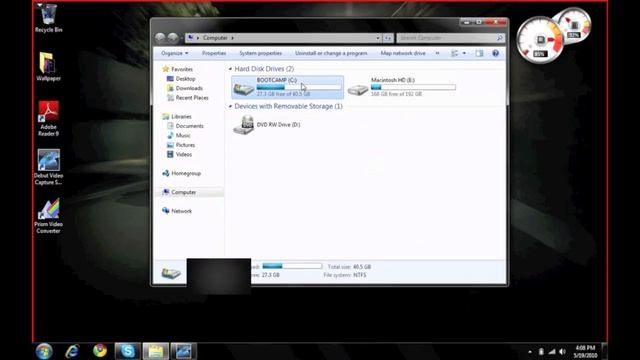
Task: Open the Explorer help question mark
Action: click(495, 53)
